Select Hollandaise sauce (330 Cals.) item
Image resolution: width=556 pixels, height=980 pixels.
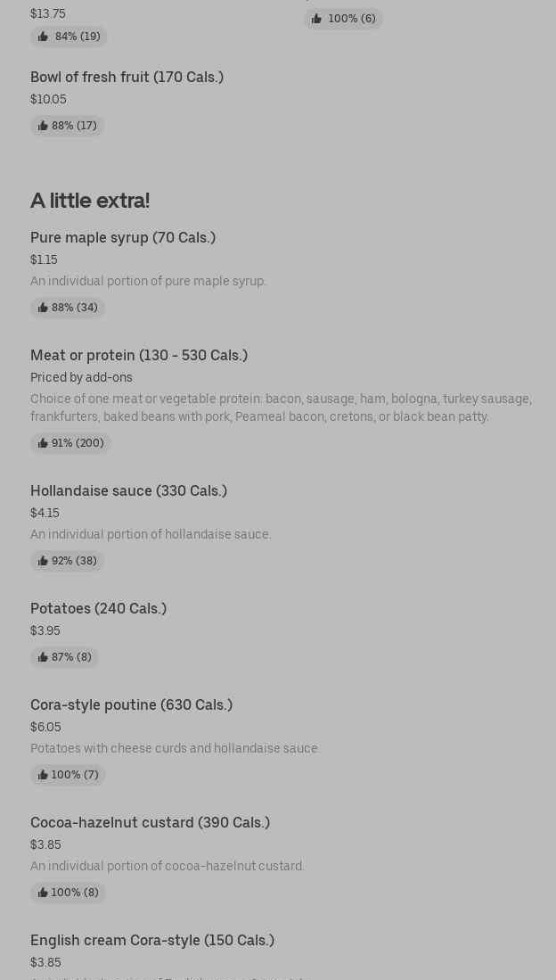128,490
